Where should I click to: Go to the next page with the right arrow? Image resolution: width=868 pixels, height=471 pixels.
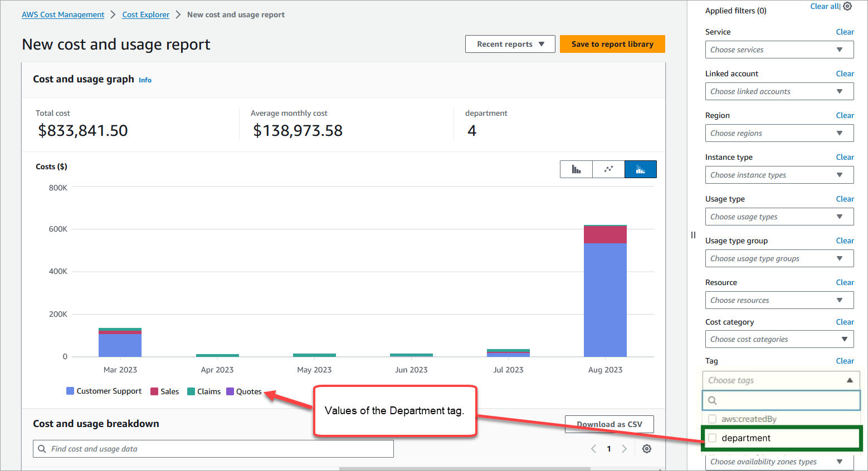[624, 448]
